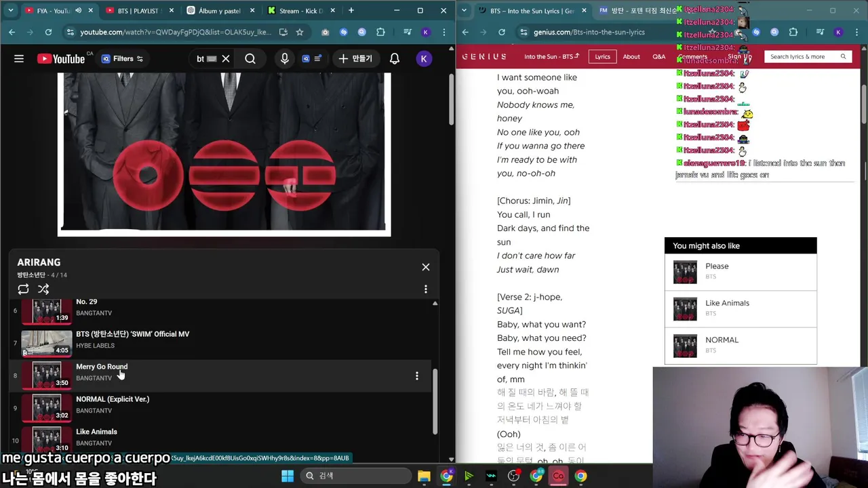Open the Windows Start menu
This screenshot has width=868, height=488.
coord(287,476)
